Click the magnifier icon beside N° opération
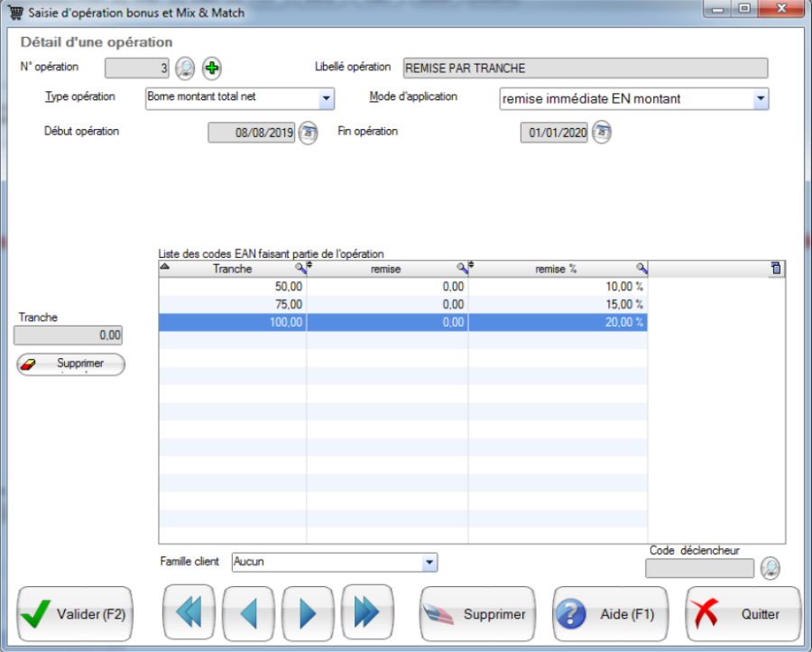Image resolution: width=812 pixels, height=652 pixels. point(184,68)
